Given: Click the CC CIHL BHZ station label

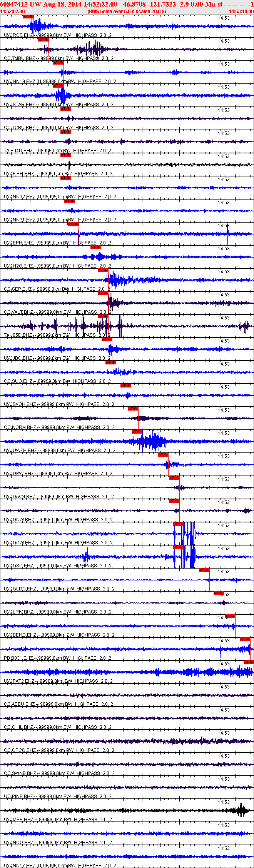Looking at the screenshot, I should point(18,727).
